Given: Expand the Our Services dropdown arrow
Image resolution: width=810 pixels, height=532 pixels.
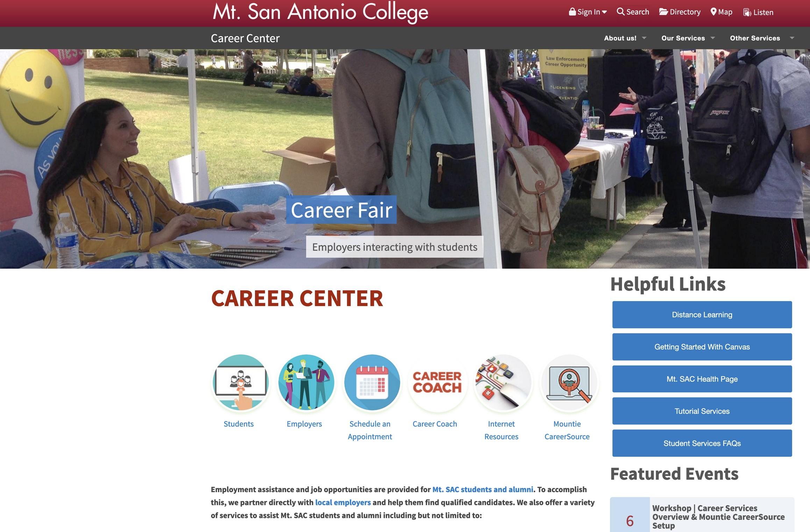Looking at the screenshot, I should tap(713, 38).
